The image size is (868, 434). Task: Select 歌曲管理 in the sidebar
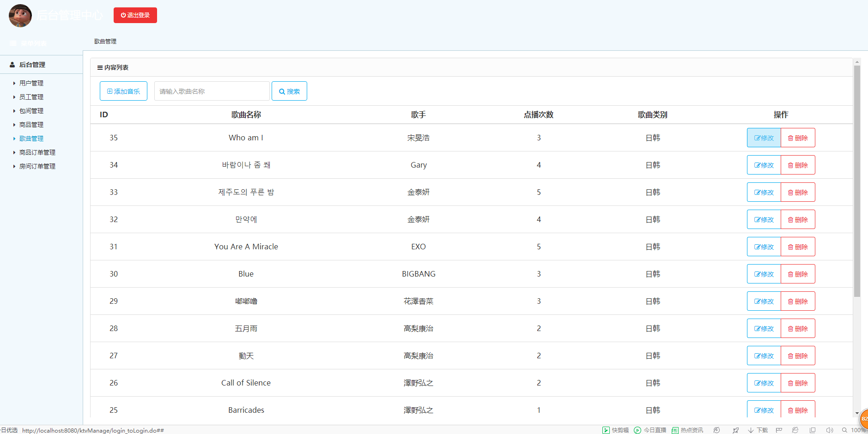31,139
